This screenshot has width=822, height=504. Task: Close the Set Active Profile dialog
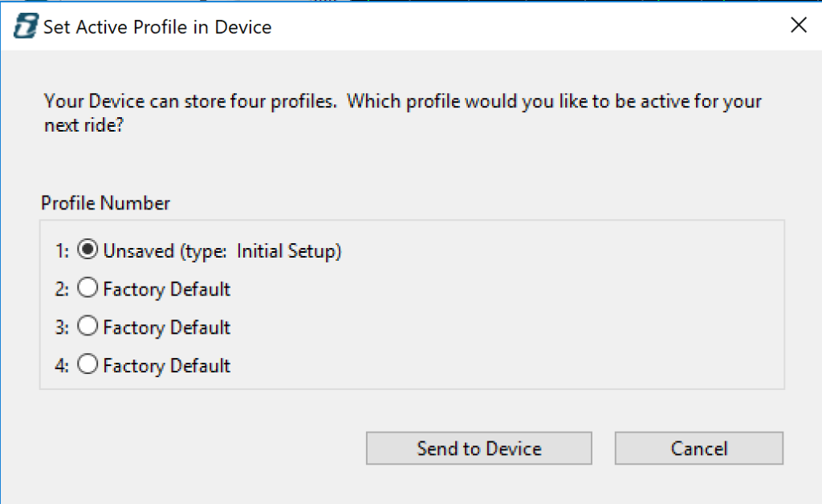[798, 26]
